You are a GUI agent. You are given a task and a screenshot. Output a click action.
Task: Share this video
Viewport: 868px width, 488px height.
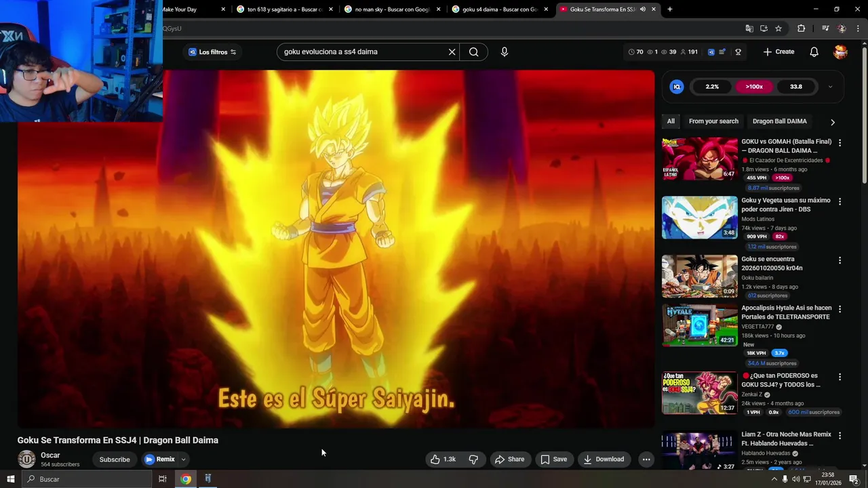[509, 459]
